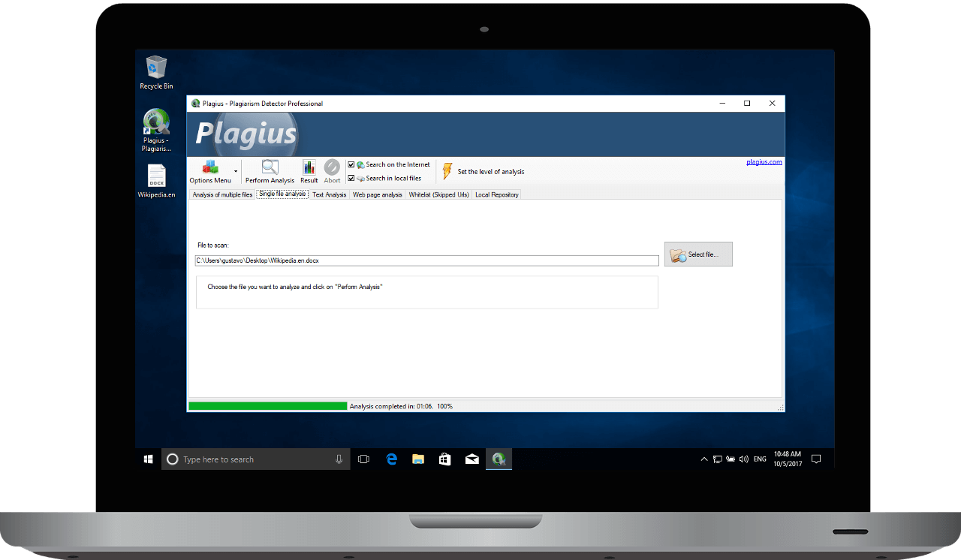Open Set the level of analysis
This screenshot has height=560, width=961.
[491, 172]
